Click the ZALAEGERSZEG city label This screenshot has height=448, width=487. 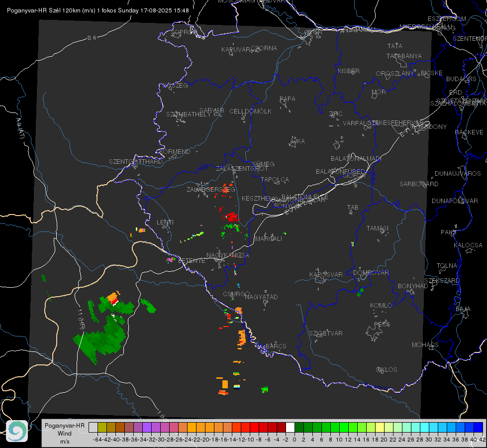click(x=211, y=189)
